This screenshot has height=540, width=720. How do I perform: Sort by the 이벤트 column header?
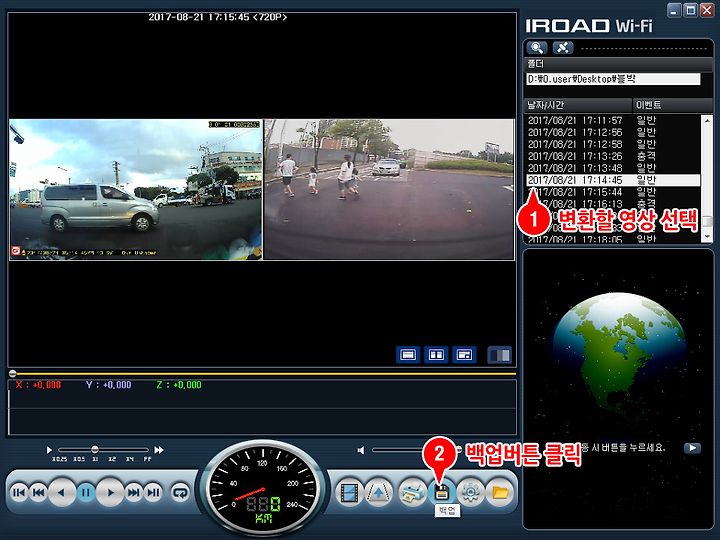point(673,105)
